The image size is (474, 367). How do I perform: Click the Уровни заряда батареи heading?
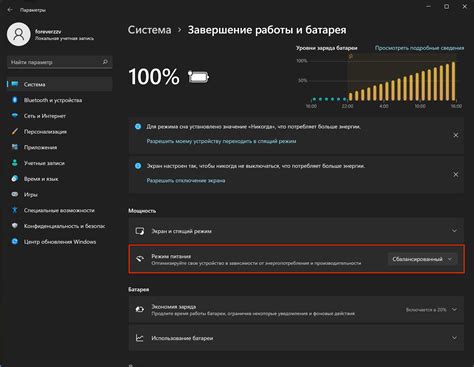[x=327, y=48]
